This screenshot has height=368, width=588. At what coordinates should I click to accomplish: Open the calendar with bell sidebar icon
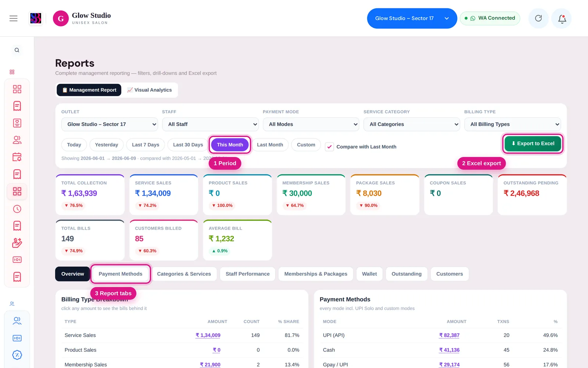(x=17, y=157)
